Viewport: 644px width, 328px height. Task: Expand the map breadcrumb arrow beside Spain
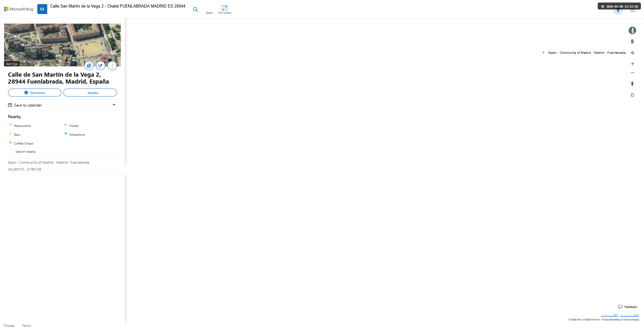click(543, 53)
